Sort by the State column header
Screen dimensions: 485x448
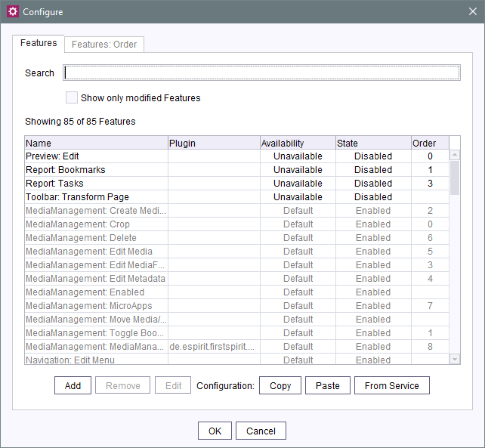[373, 143]
